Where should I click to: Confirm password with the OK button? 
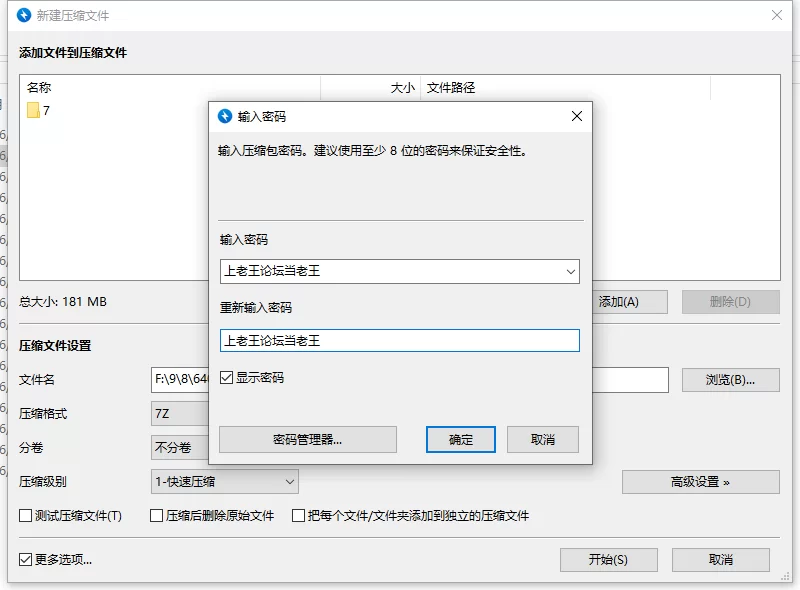click(x=461, y=439)
